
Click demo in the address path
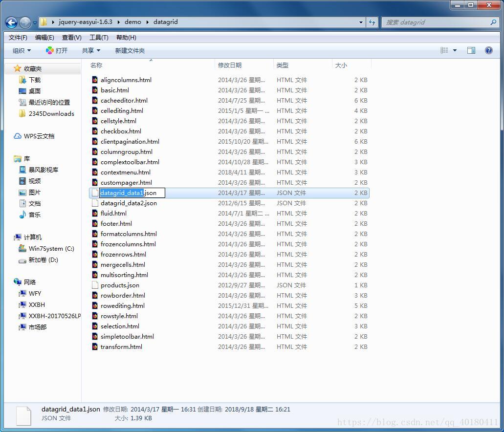(x=133, y=22)
